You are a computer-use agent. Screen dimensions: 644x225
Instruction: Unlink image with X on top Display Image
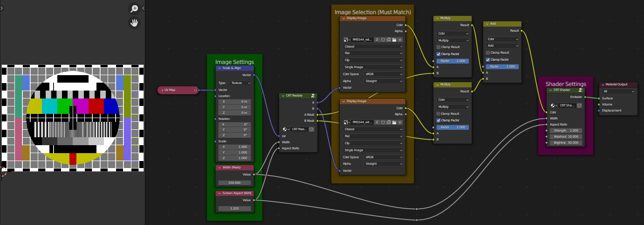tap(400, 40)
